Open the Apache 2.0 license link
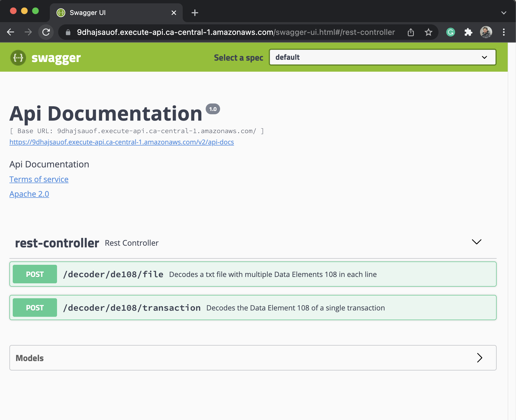Image resolution: width=516 pixels, height=420 pixels. coord(29,194)
